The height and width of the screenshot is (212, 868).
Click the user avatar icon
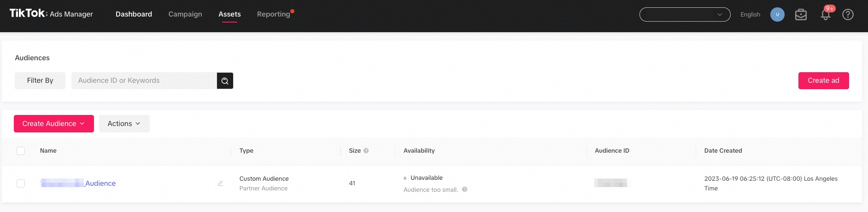click(777, 15)
